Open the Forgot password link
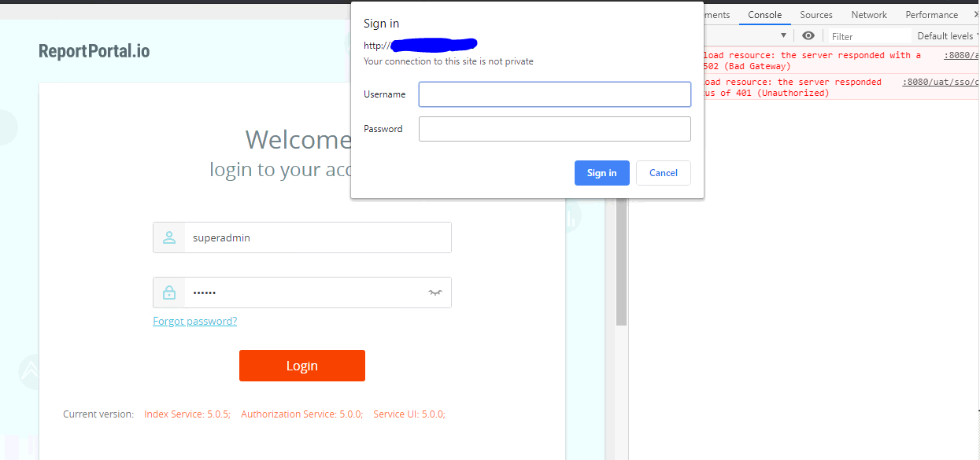 tap(194, 320)
